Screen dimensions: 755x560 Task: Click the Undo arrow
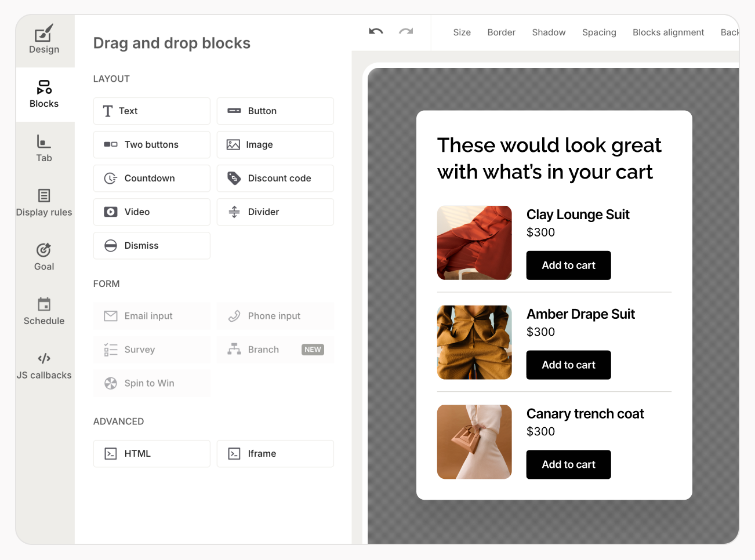coord(375,32)
